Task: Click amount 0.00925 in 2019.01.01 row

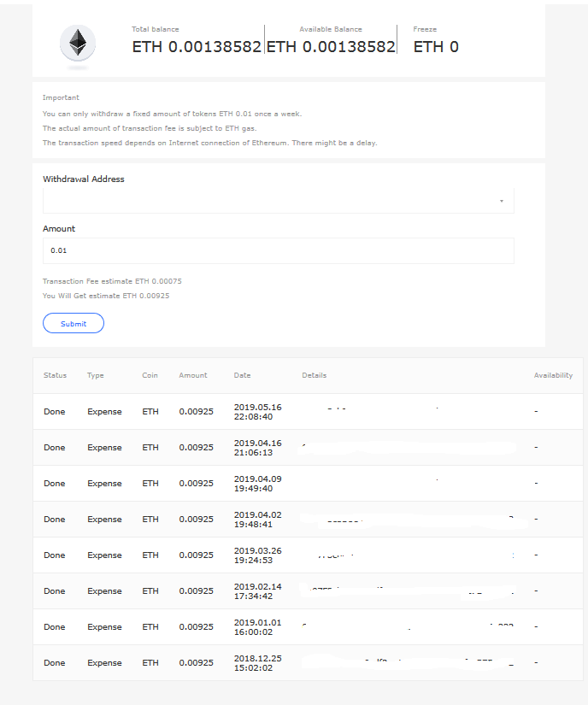Action: [x=196, y=626]
